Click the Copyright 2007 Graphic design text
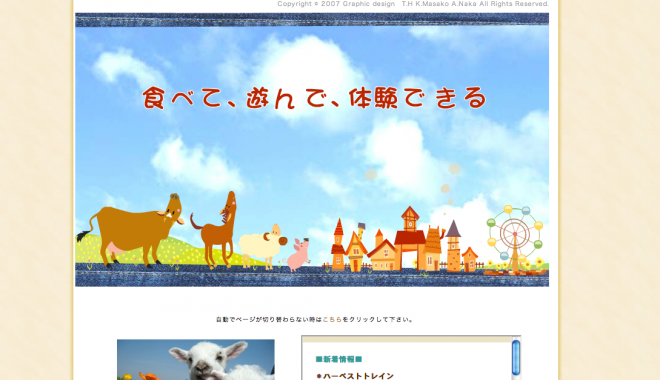The width and height of the screenshot is (660, 380). pos(336,4)
